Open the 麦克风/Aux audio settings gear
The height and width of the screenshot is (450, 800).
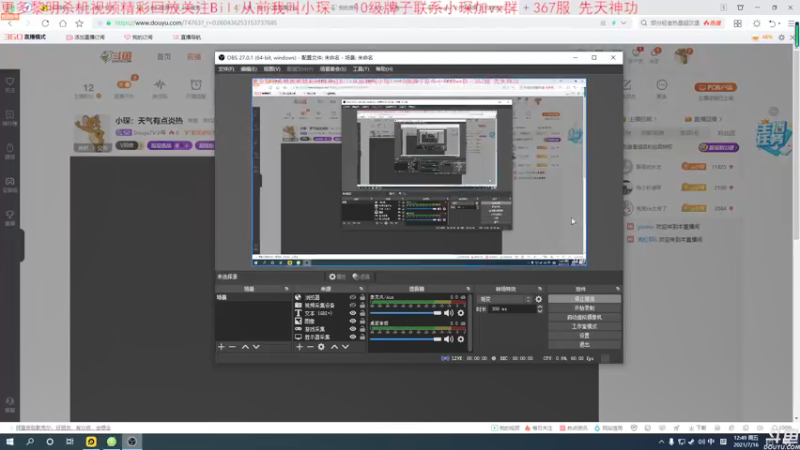pos(461,313)
